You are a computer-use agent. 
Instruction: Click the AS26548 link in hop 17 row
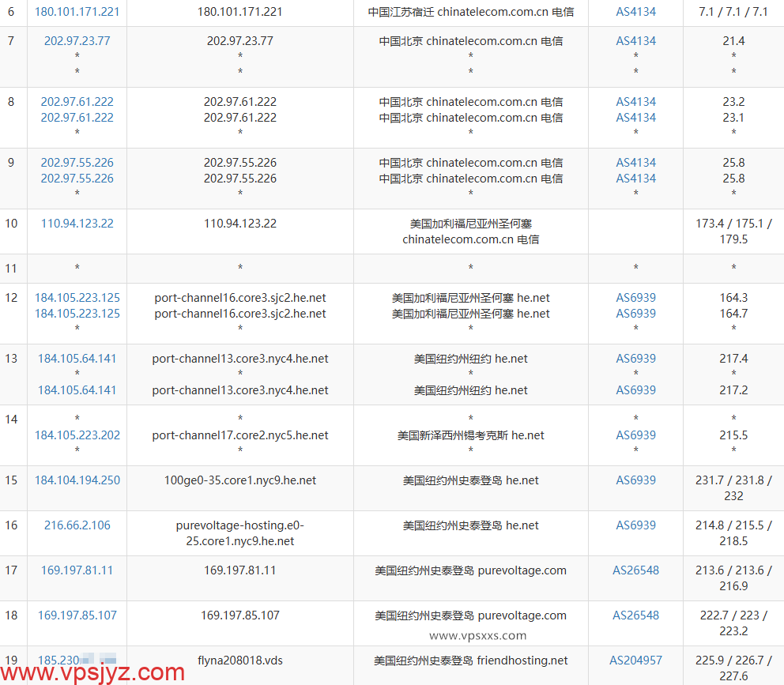click(635, 570)
